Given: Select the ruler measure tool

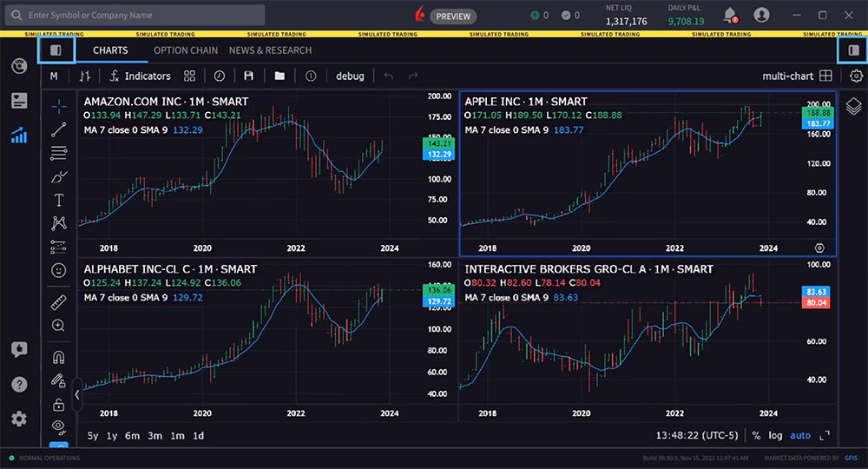Looking at the screenshot, I should 59,301.
